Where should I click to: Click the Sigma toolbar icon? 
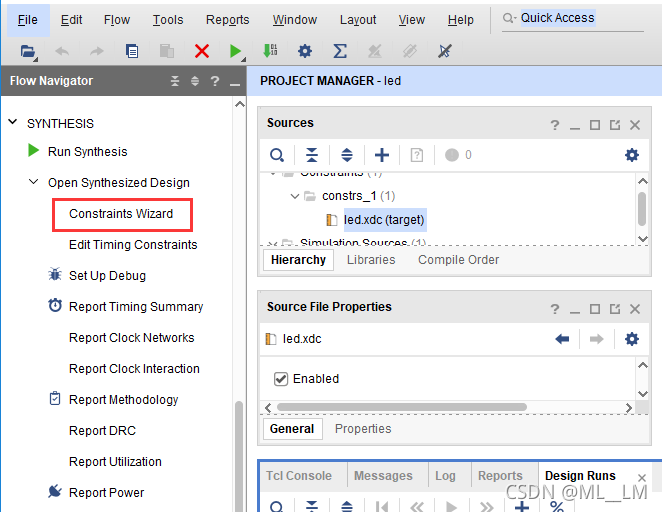tap(339, 51)
